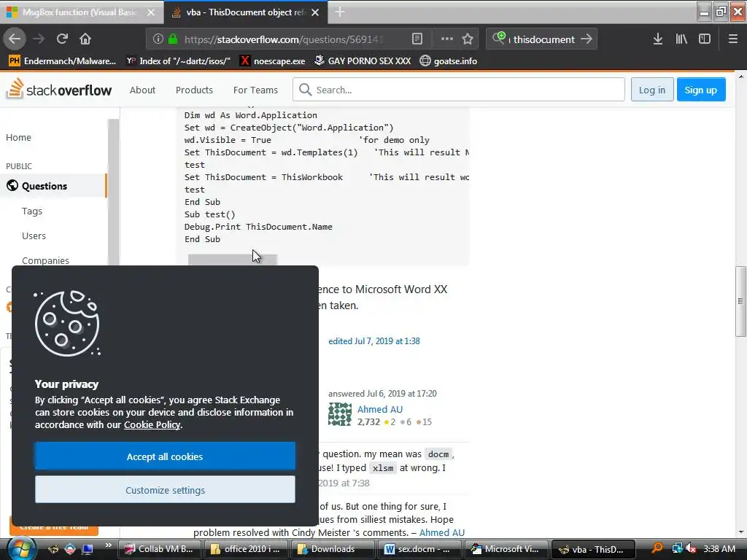
Task: Click the green padlock security icon
Action: click(x=173, y=39)
